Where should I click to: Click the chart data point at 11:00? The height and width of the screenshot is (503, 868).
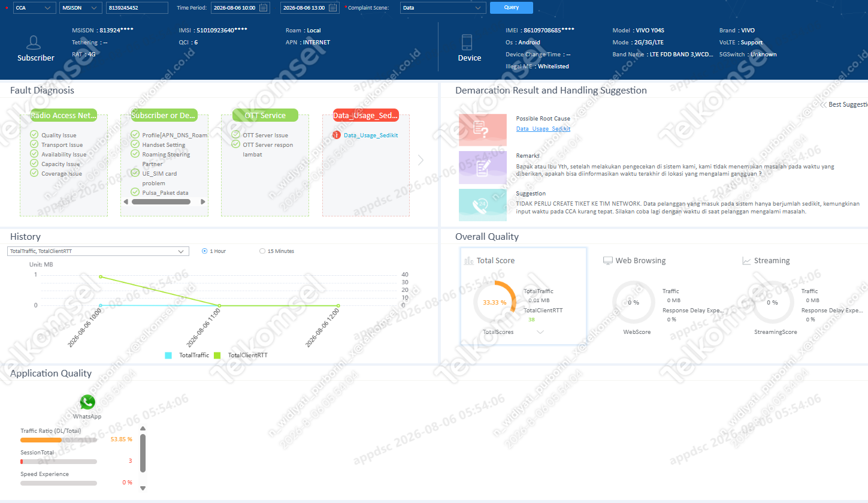[220, 306]
